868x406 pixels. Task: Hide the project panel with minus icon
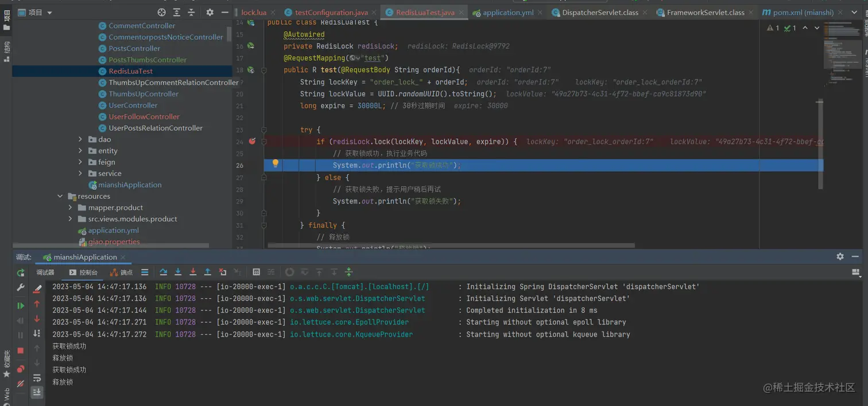[x=225, y=12]
